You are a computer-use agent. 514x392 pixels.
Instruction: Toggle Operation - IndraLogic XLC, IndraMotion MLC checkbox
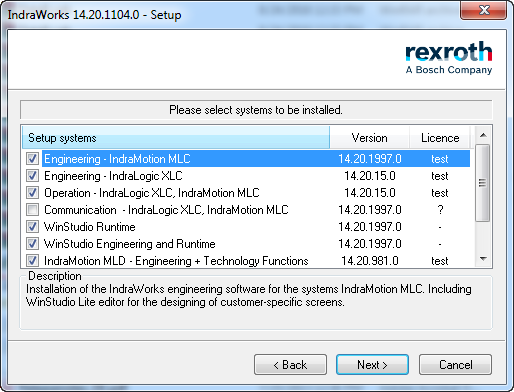32,193
